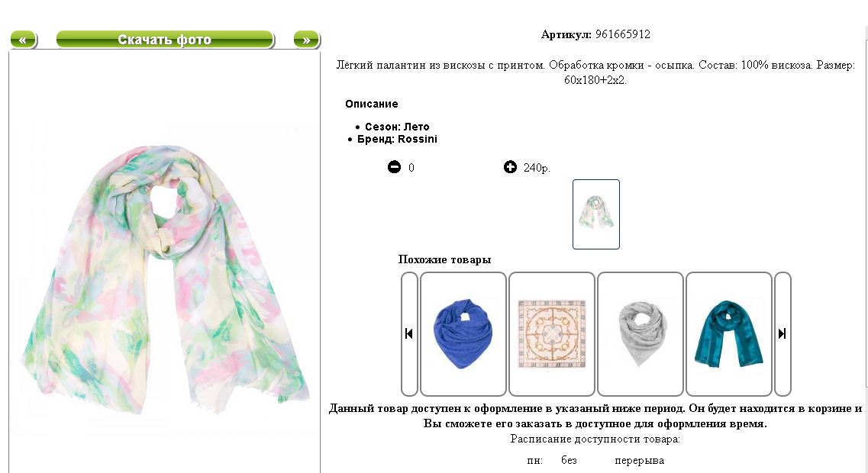868x473 pixels.
Task: Click the green Скачать фото button
Action: coord(165,39)
